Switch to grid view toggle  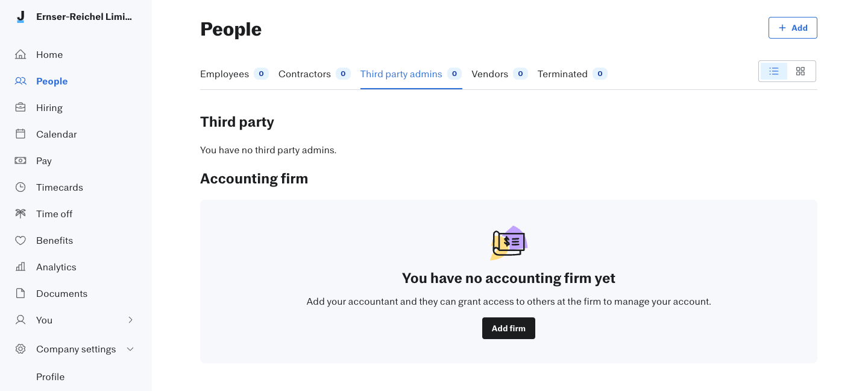pos(800,71)
